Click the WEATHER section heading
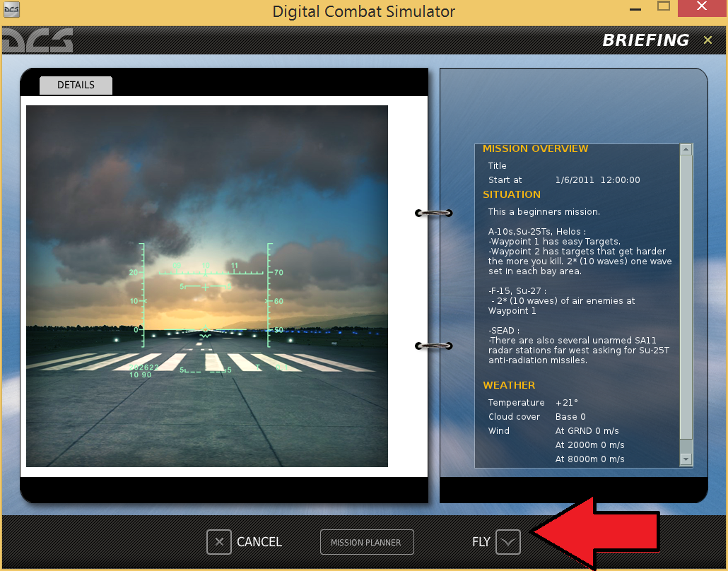728x571 pixels. click(509, 385)
